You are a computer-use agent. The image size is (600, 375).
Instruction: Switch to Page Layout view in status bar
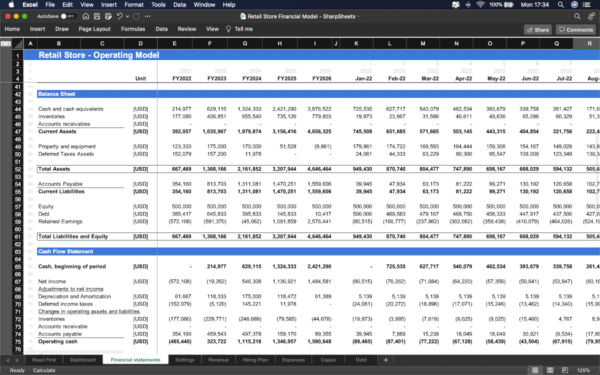(550, 370)
